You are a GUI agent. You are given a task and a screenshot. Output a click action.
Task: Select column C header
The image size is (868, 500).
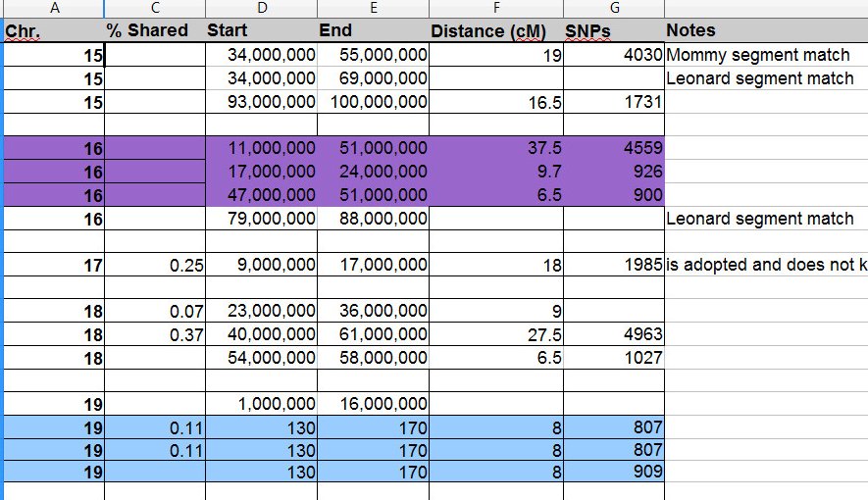tap(155, 8)
